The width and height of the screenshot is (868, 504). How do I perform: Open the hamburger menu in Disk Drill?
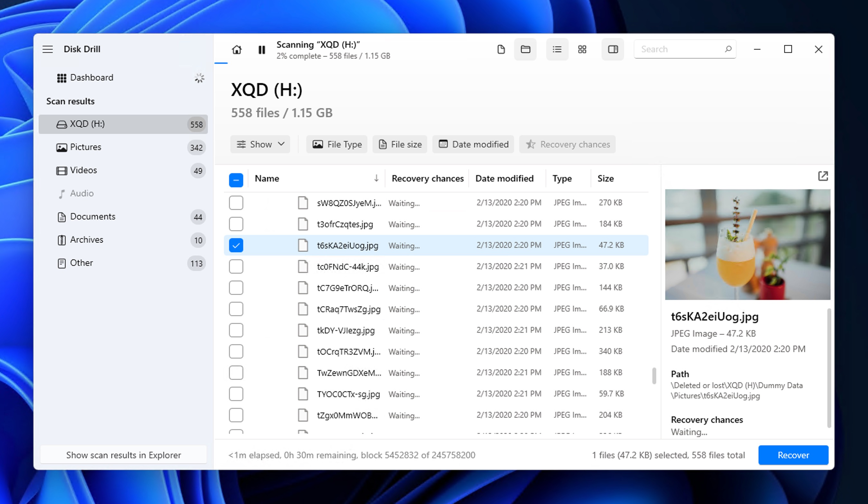coord(48,49)
